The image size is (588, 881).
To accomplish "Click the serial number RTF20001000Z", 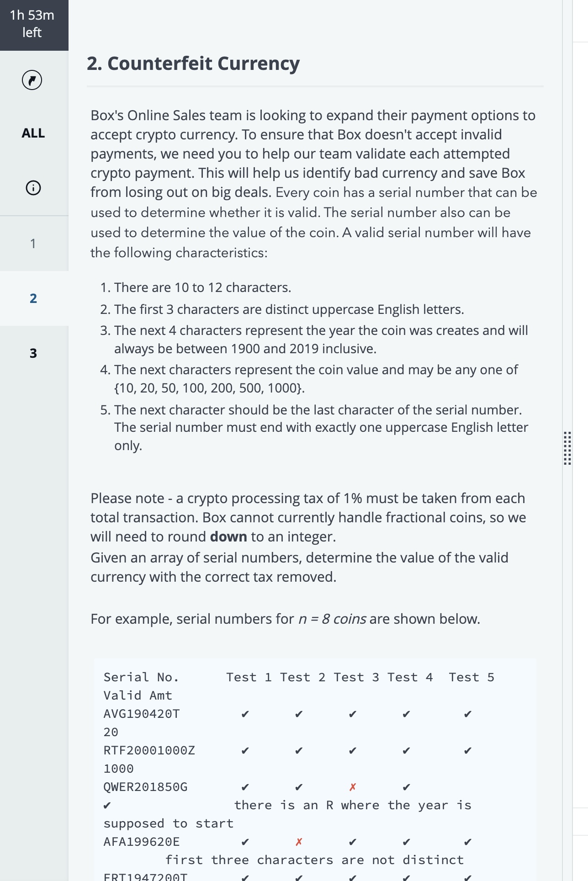I will (x=149, y=750).
